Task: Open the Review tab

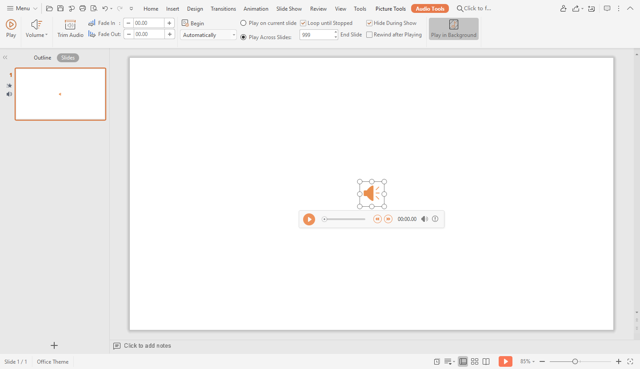Action: (318, 9)
